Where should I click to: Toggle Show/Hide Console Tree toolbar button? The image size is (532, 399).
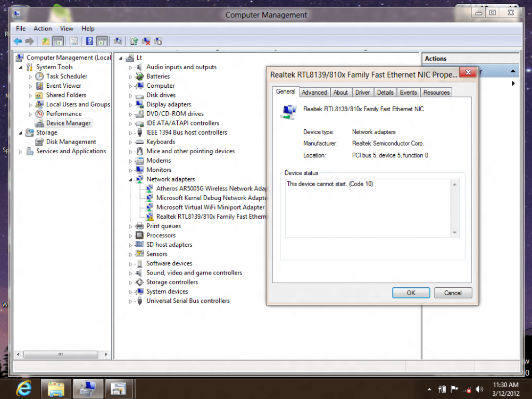click(x=58, y=41)
